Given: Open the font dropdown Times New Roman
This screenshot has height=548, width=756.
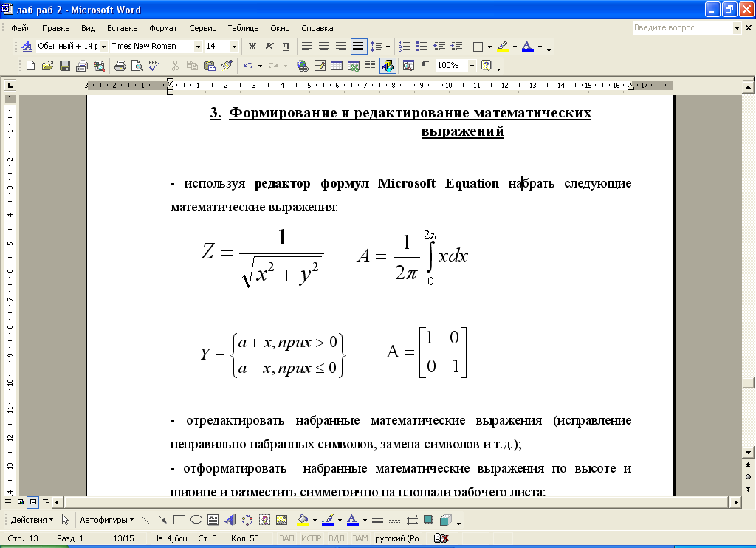Looking at the screenshot, I should 197,47.
